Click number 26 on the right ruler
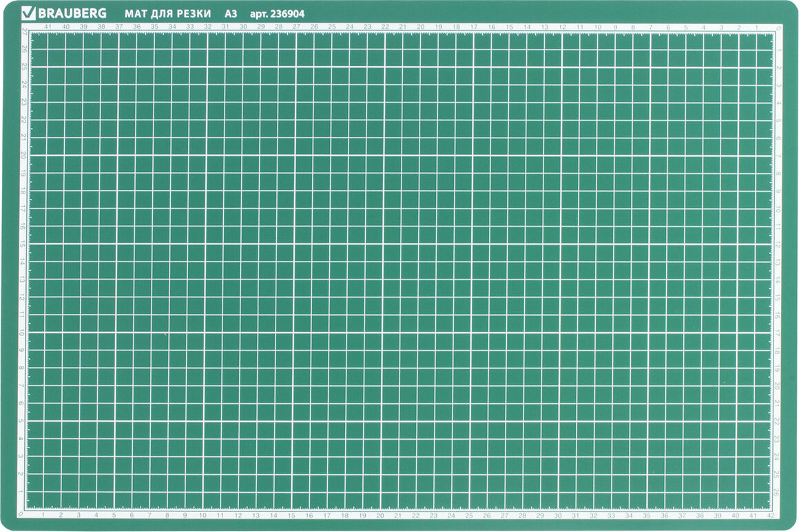This screenshot has height=532, width=799. pos(778,493)
